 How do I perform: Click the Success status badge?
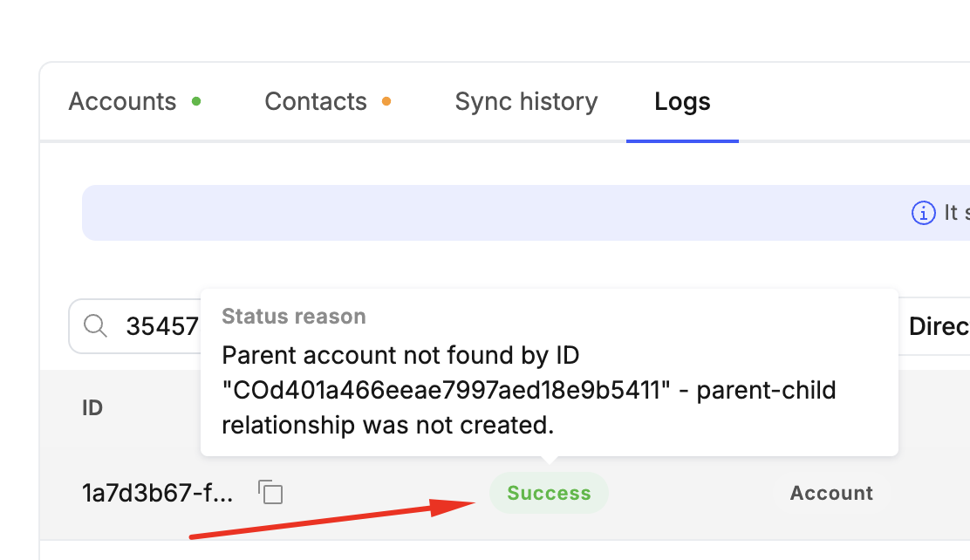(x=549, y=494)
